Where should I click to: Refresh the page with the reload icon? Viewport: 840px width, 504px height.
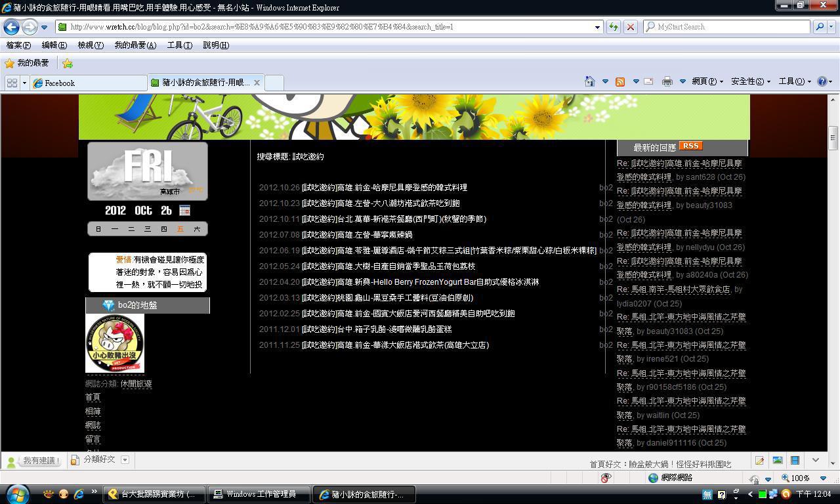coord(613,27)
